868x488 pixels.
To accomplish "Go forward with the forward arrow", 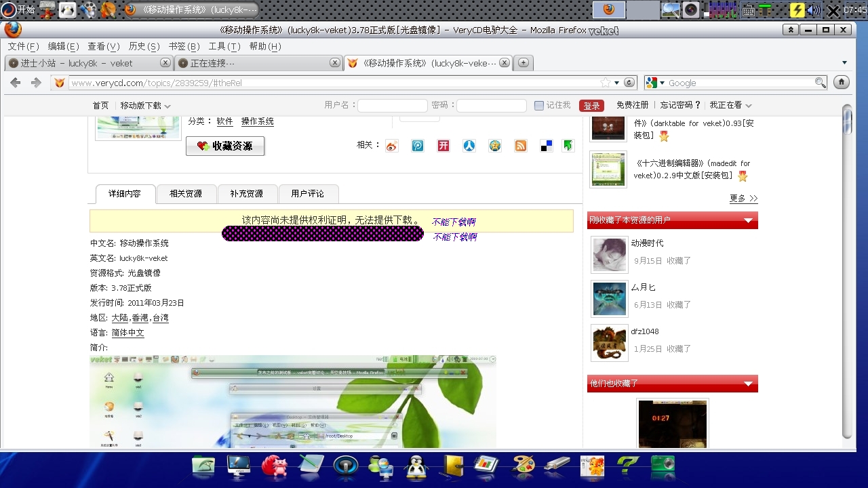I will pyautogui.click(x=36, y=83).
